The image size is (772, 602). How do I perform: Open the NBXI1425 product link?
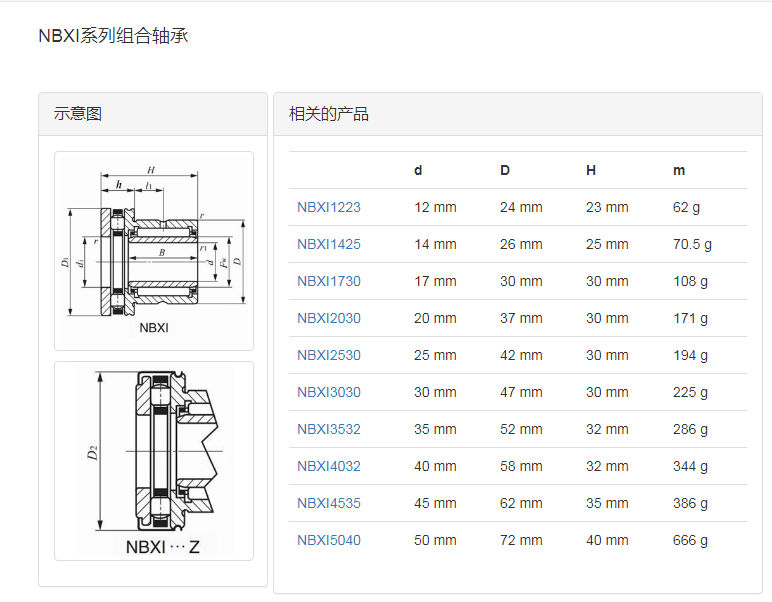tap(329, 245)
